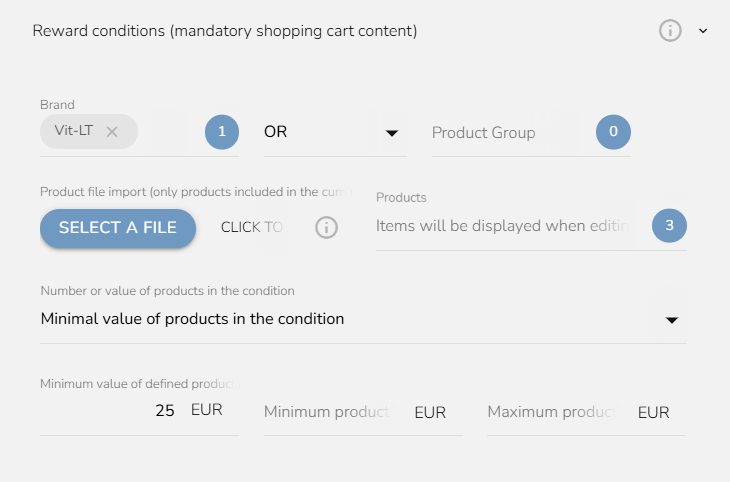The image size is (730, 482).
Task: Click the Minimum product EUR field
Action: coord(330,413)
